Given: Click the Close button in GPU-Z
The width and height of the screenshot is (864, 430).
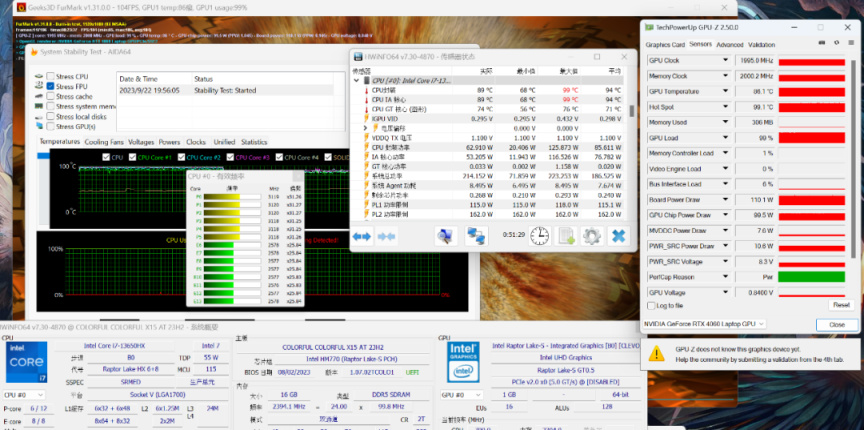Looking at the screenshot, I should click(836, 325).
